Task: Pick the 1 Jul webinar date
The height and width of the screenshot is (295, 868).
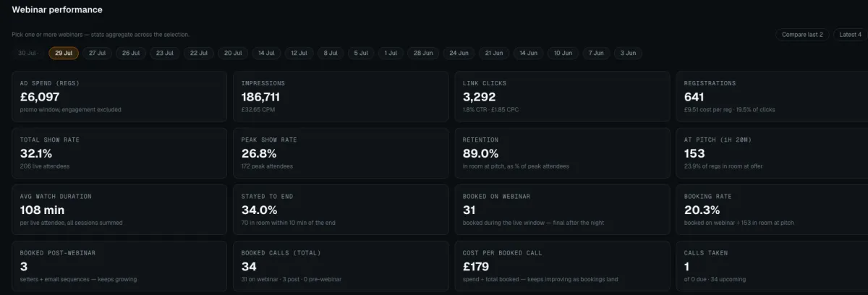Action: pos(391,53)
